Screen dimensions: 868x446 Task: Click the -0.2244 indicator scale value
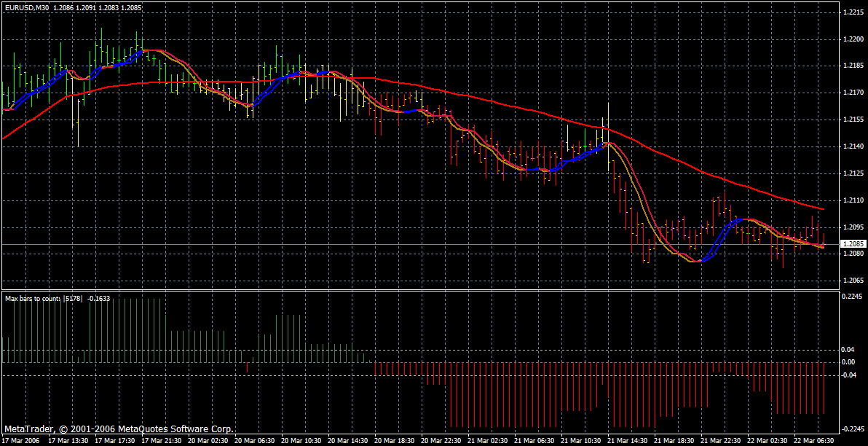point(852,429)
